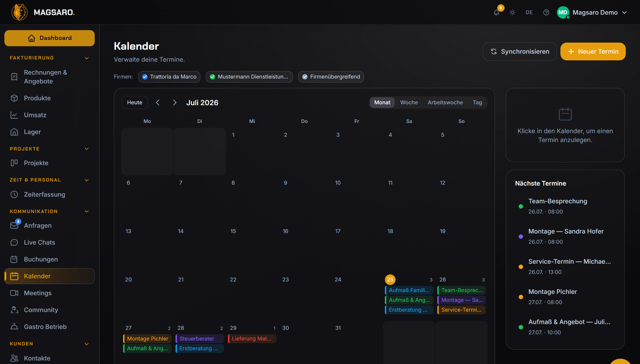Open Aufmaß & Ang... event on 27th

(x=147, y=348)
